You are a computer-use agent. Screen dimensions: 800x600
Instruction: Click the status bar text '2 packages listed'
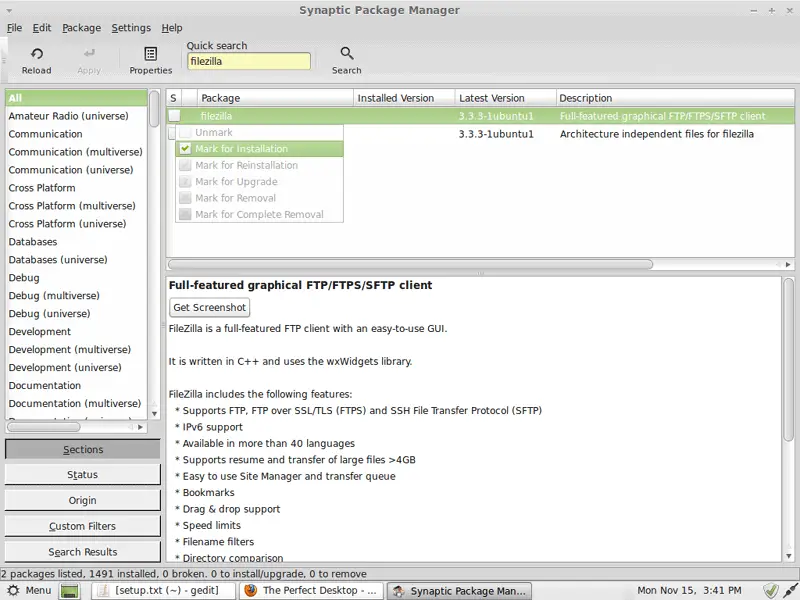tap(43, 574)
